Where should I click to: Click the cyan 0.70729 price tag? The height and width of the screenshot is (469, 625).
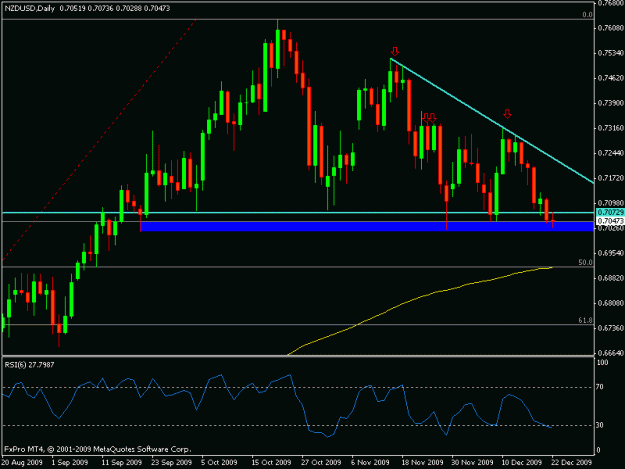point(609,213)
